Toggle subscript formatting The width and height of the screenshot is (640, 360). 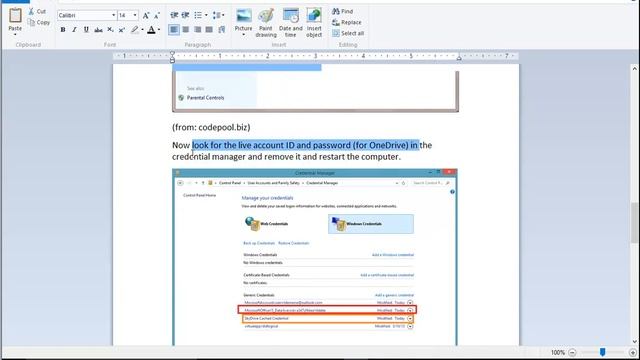(x=110, y=30)
